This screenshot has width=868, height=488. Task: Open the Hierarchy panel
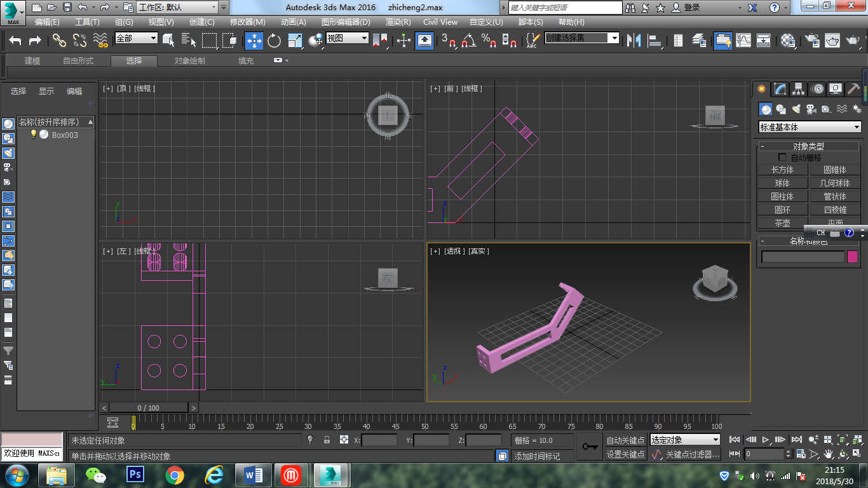[x=798, y=89]
